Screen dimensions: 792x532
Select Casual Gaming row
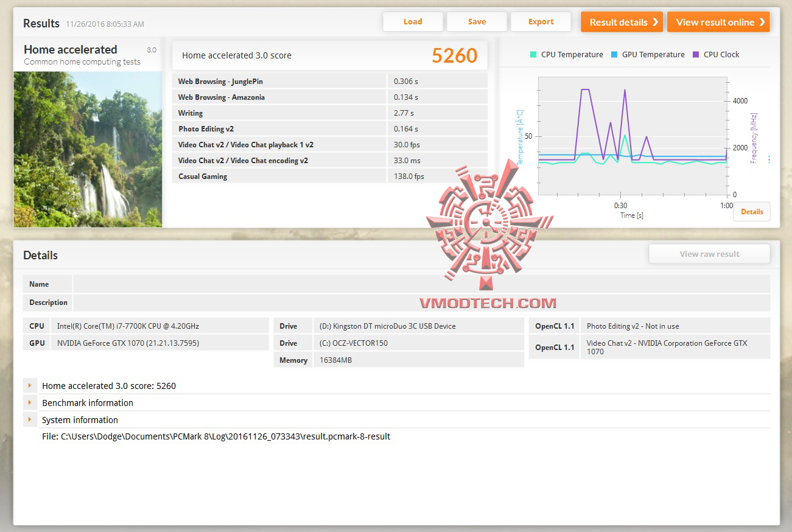330,177
